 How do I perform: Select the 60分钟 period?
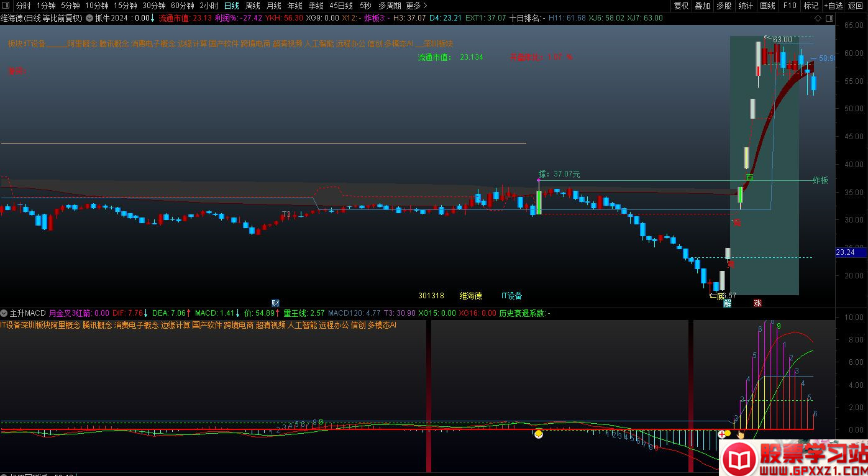183,6
